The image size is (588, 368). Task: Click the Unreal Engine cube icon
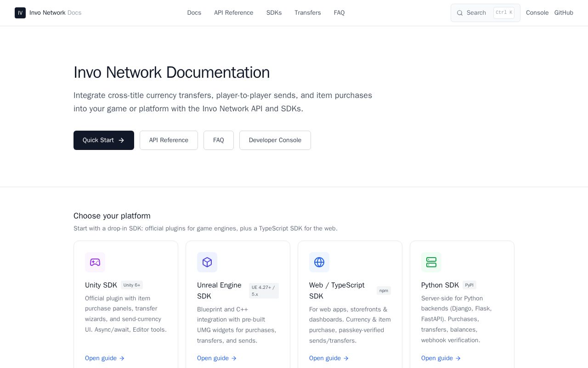(x=207, y=262)
